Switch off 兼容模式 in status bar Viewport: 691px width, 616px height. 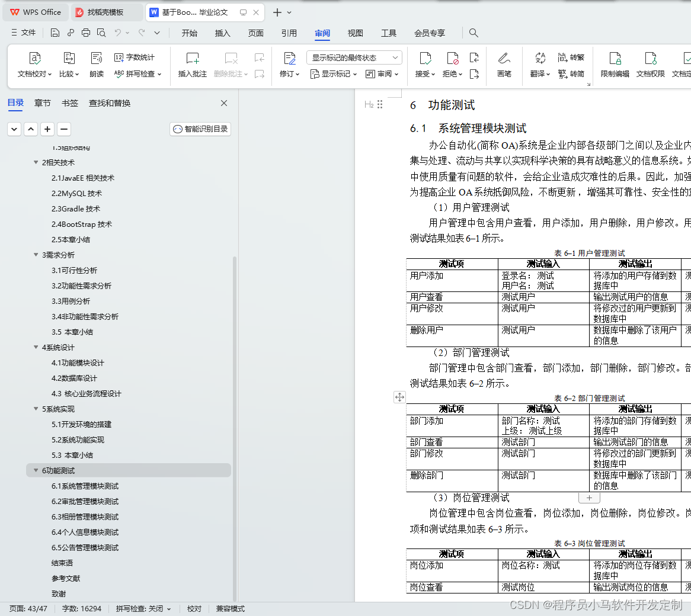(230, 608)
